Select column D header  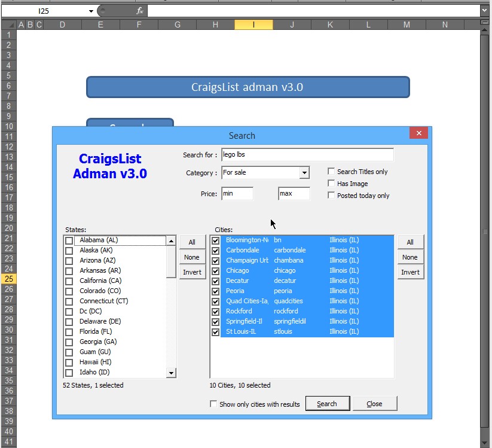click(x=62, y=25)
